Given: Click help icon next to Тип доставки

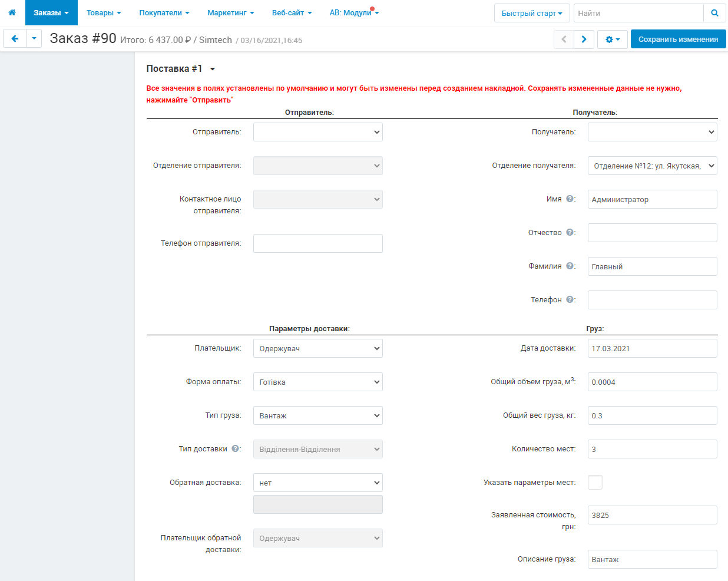Looking at the screenshot, I should pos(236,449).
